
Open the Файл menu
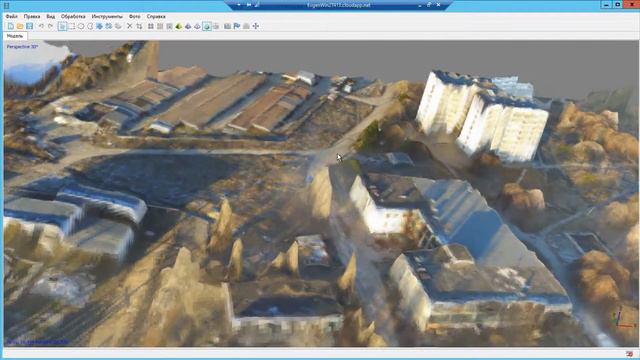(x=11, y=16)
